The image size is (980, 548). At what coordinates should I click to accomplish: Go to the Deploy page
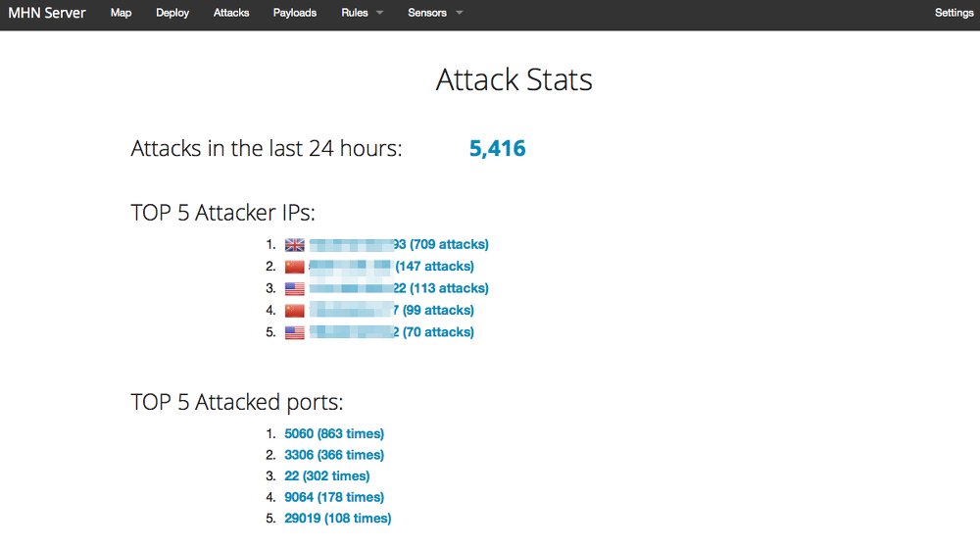click(x=172, y=13)
